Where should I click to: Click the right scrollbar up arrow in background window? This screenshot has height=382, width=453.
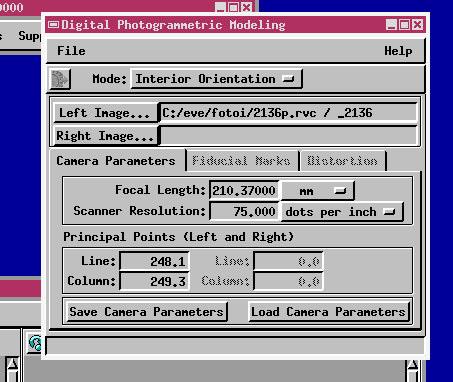click(413, 364)
